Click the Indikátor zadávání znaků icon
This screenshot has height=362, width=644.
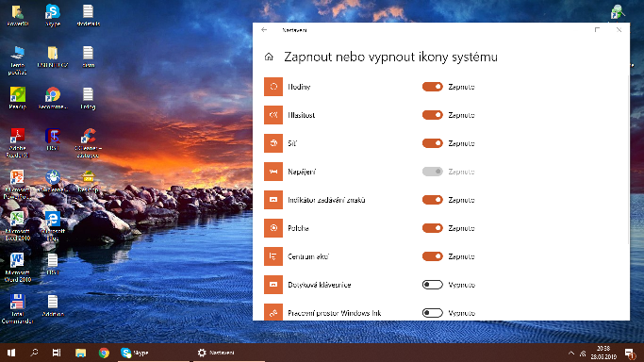(273, 200)
